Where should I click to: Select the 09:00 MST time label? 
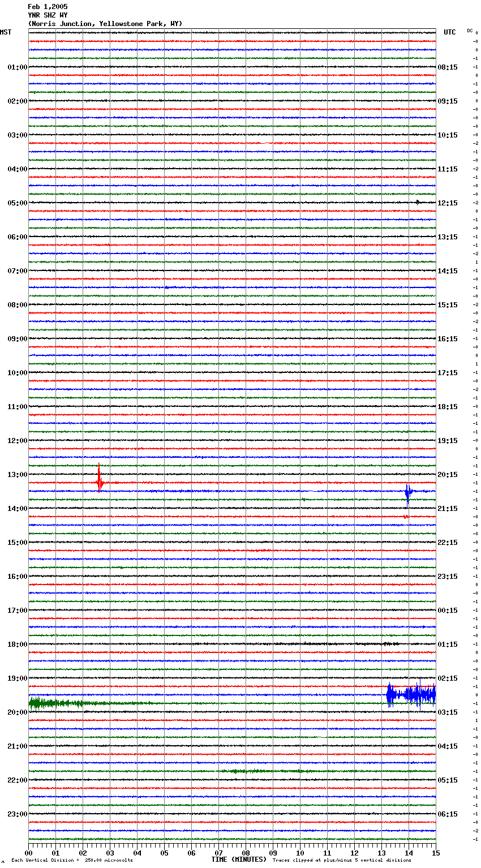point(18,339)
